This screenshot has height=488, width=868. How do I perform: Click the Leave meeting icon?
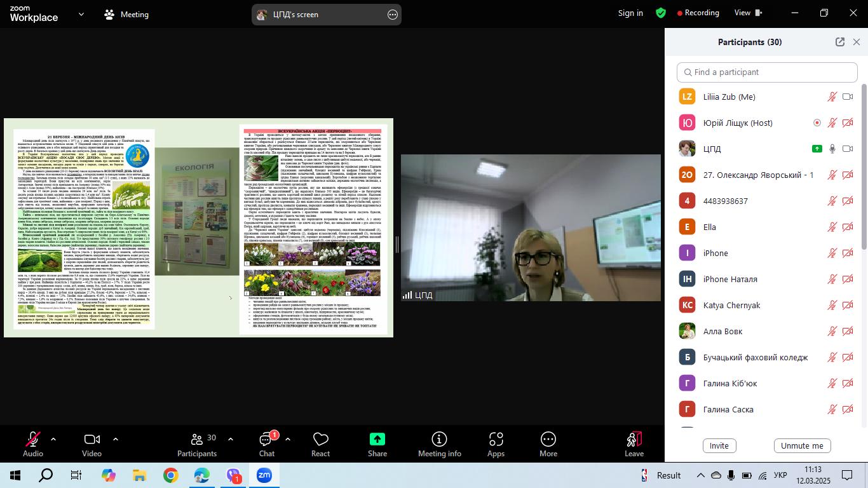click(634, 439)
